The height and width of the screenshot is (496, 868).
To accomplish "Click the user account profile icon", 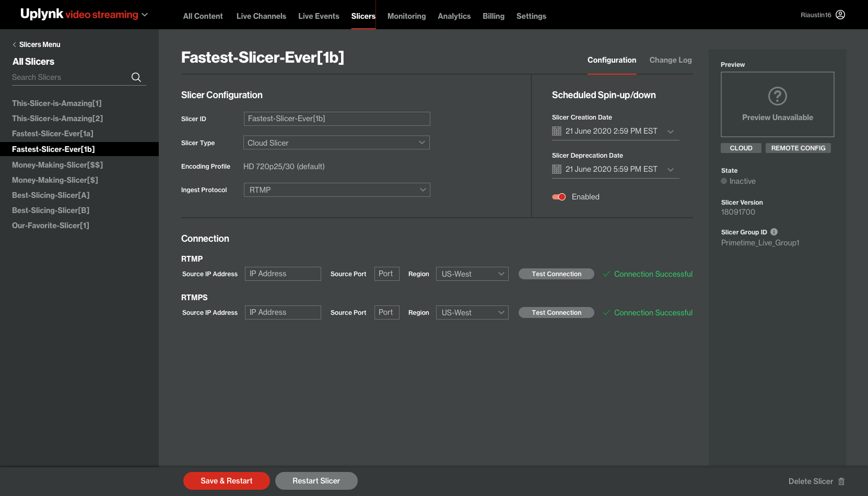I will (840, 15).
